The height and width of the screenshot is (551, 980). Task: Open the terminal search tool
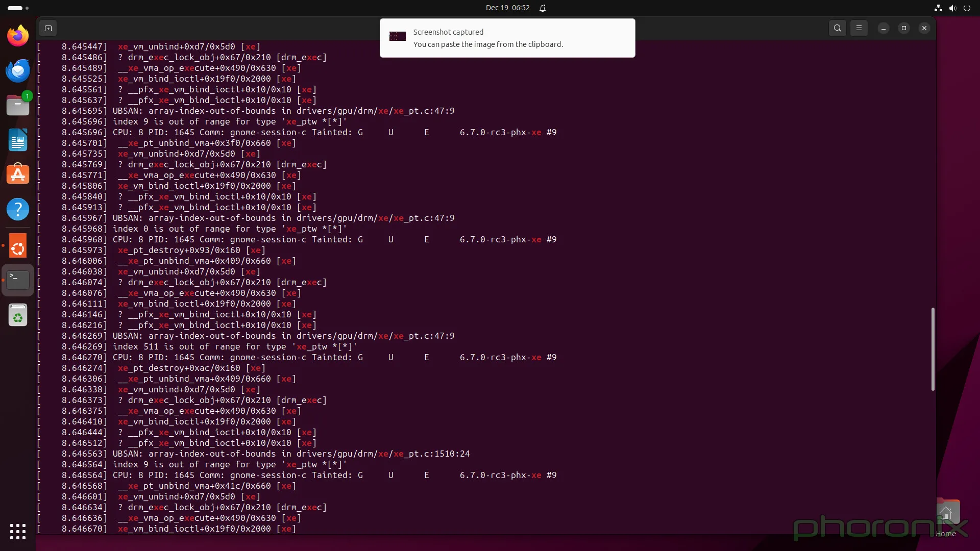coord(838,28)
